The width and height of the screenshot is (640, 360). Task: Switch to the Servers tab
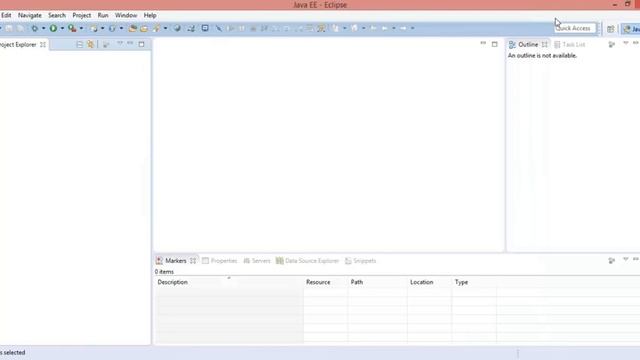coord(257,260)
